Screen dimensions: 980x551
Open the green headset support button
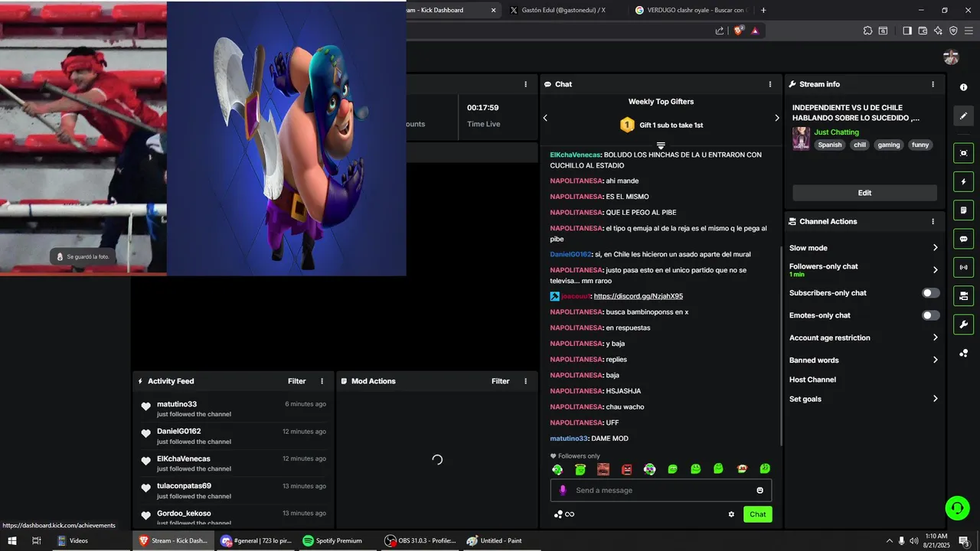point(957,507)
